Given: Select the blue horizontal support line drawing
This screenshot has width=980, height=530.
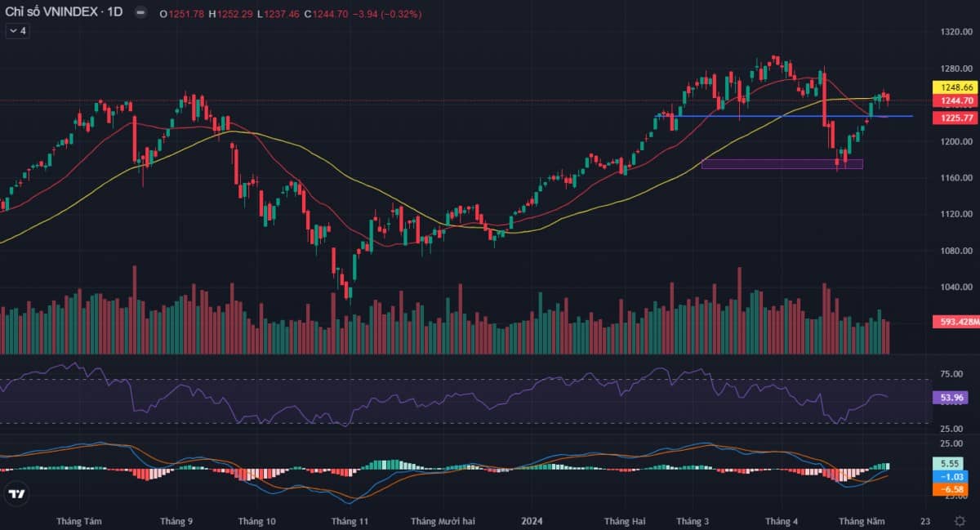Looking at the screenshot, I should (791, 116).
